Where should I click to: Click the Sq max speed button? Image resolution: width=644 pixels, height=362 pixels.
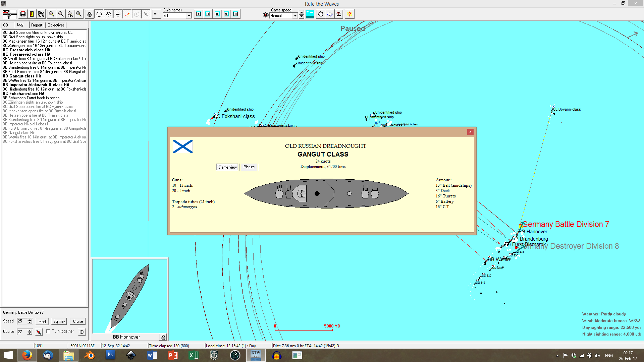click(59, 321)
